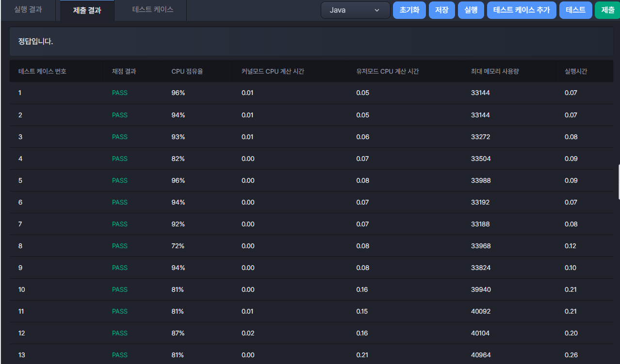Screen dimensions: 620x364
Task: Click the 채점 결과 column header
Action: click(x=124, y=71)
